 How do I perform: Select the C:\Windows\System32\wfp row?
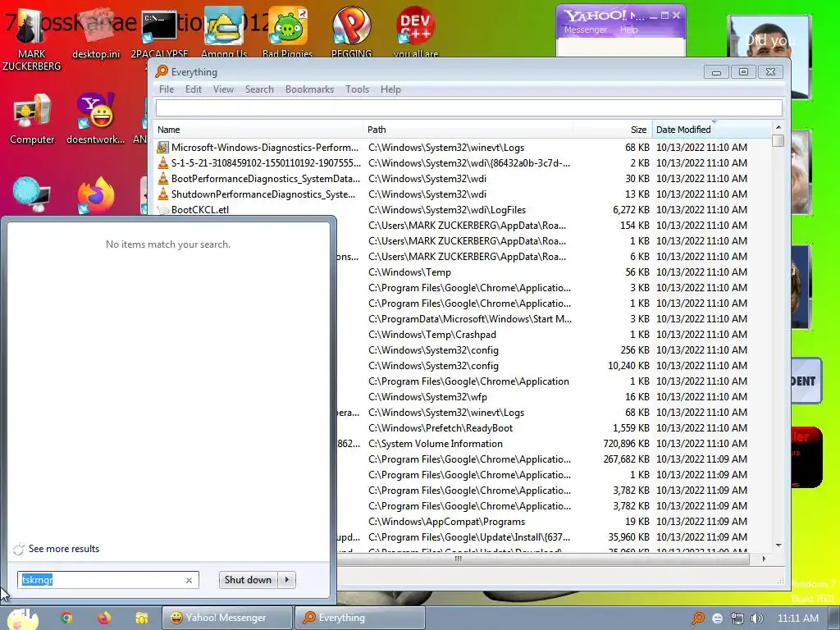[x=555, y=397]
